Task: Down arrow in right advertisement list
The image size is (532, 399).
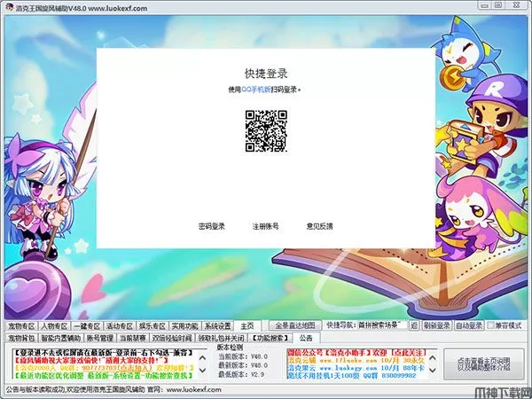Action: point(433,370)
